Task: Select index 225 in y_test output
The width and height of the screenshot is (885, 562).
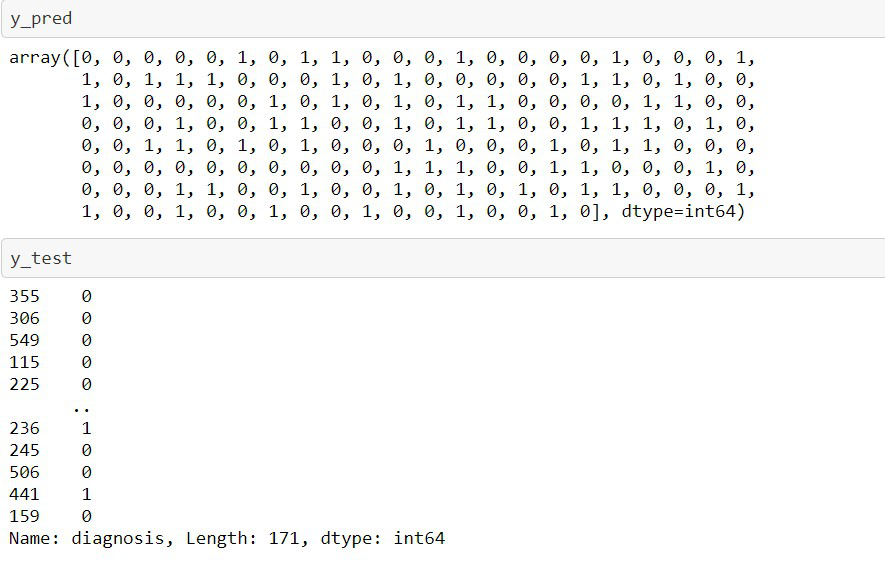Action: click(24, 384)
